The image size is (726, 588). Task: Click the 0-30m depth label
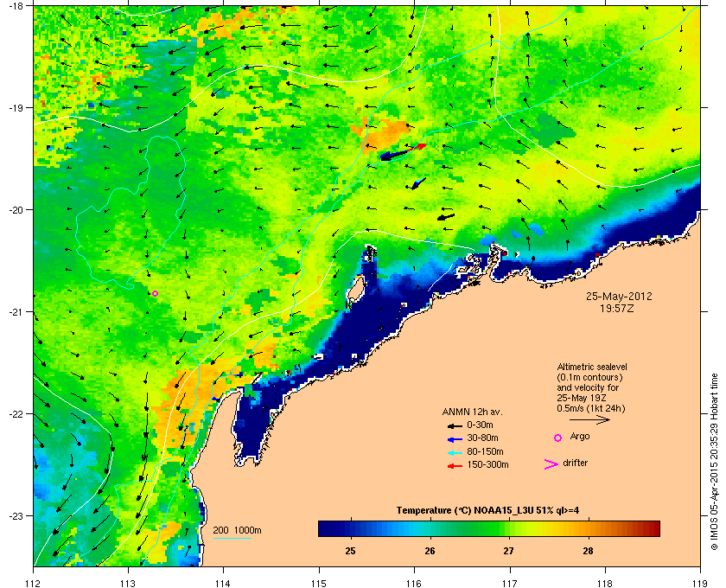[x=481, y=425]
